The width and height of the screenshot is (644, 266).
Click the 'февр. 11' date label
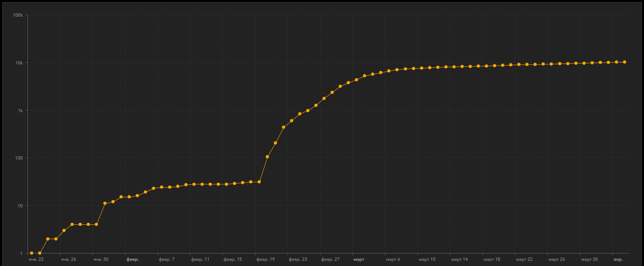click(200, 259)
